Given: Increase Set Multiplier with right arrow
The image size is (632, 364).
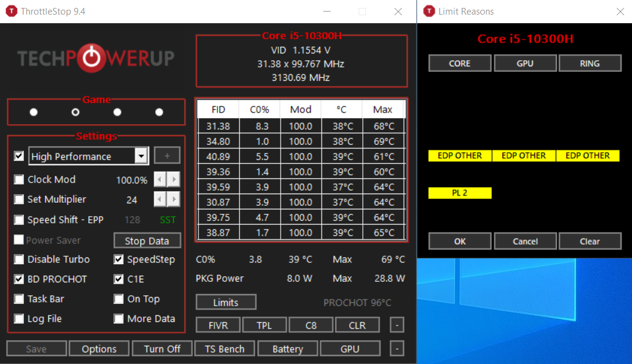Looking at the screenshot, I should 174,198.
